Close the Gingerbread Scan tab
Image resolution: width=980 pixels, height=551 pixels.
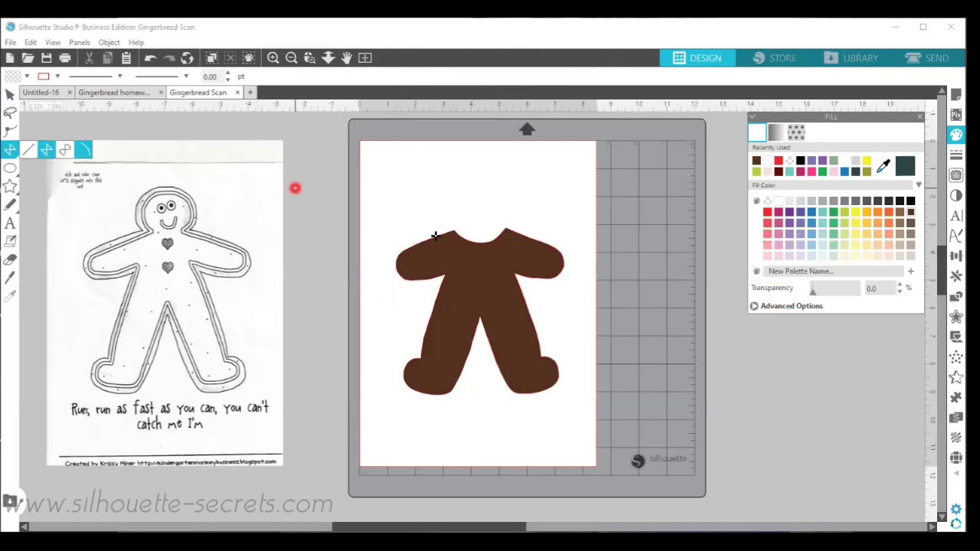tap(237, 93)
